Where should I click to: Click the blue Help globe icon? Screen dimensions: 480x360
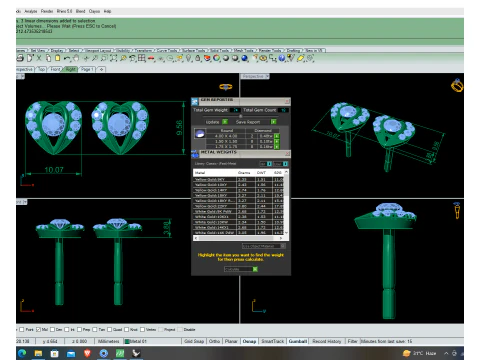point(282,58)
